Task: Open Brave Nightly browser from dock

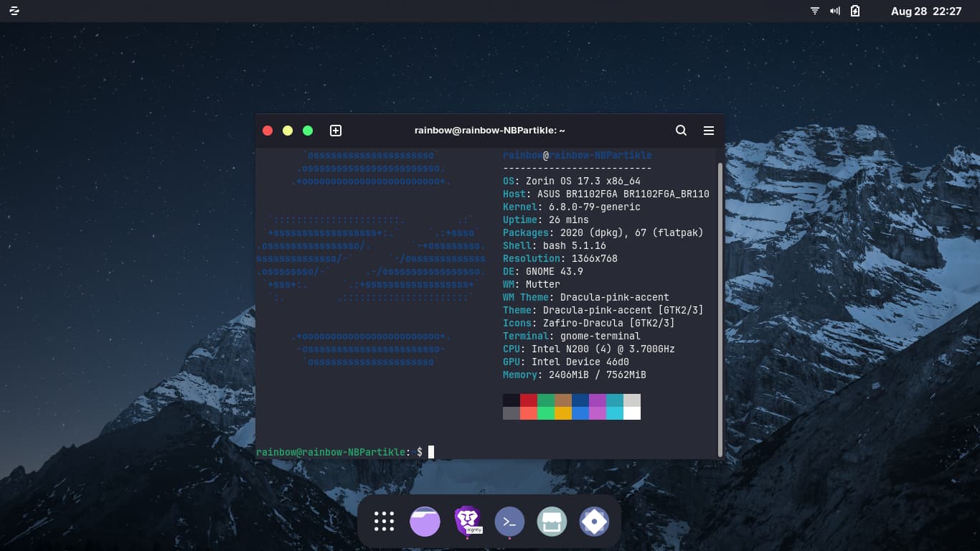Action: pos(468,522)
